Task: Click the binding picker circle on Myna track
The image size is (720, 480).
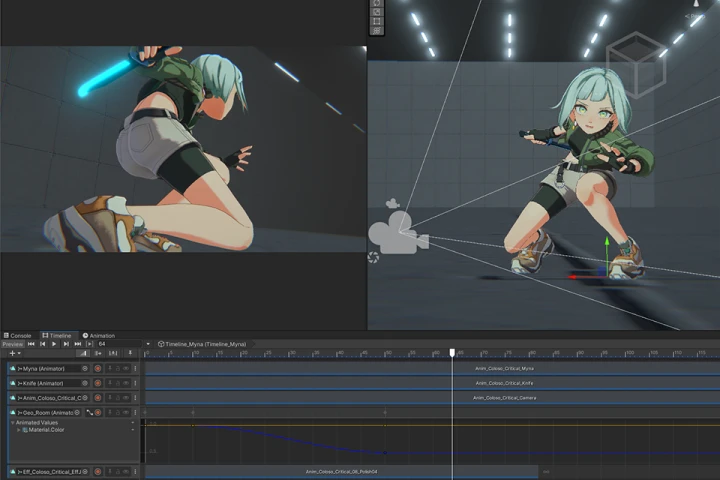Action: point(85,368)
